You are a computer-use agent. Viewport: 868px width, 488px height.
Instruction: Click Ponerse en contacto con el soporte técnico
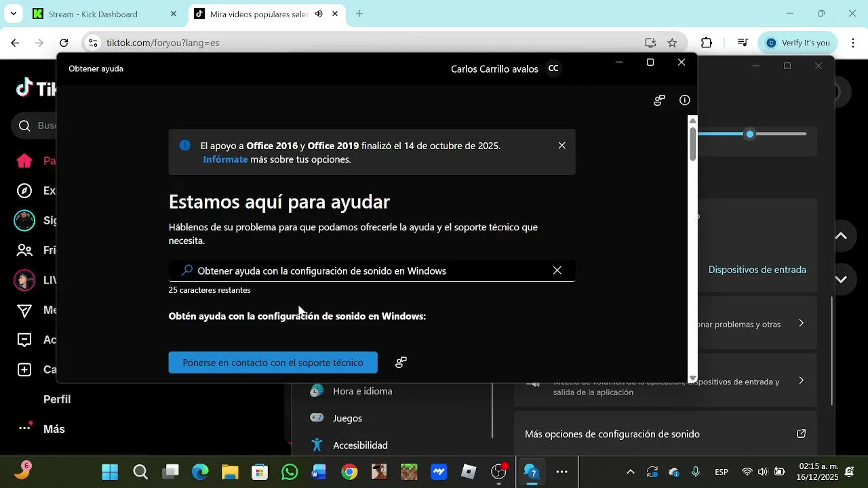point(273,363)
